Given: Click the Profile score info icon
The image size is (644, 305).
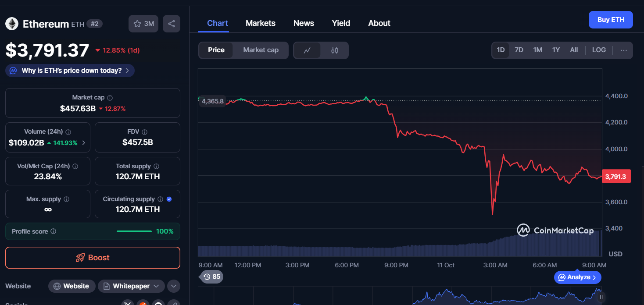Looking at the screenshot, I should tap(54, 231).
